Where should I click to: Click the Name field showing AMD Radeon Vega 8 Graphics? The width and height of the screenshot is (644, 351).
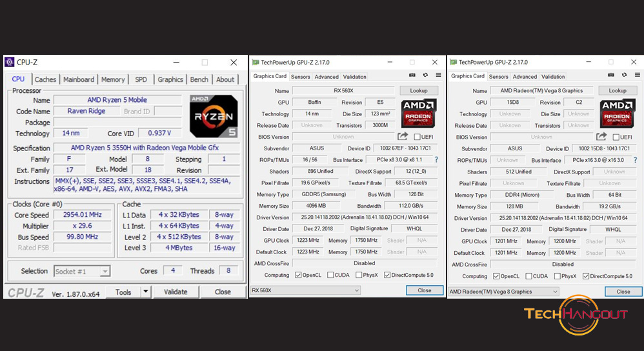pos(541,91)
